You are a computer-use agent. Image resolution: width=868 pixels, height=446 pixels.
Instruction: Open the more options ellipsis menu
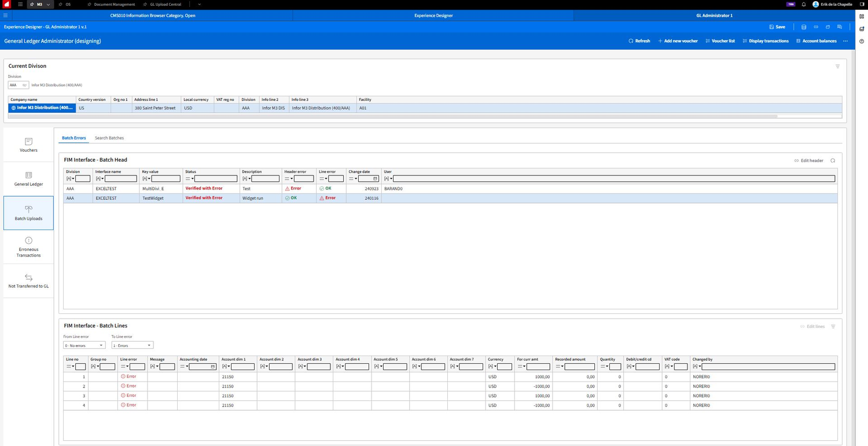[x=845, y=41]
